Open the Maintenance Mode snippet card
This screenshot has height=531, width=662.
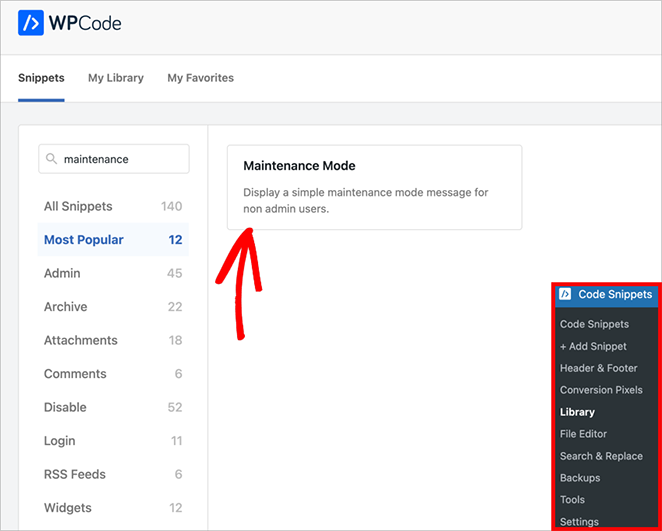(x=374, y=187)
